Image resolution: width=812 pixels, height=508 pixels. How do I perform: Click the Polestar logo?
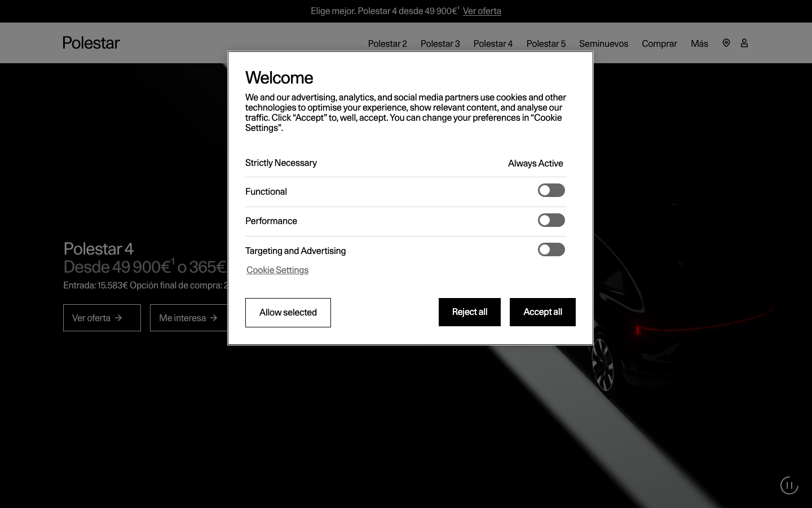coord(91,43)
